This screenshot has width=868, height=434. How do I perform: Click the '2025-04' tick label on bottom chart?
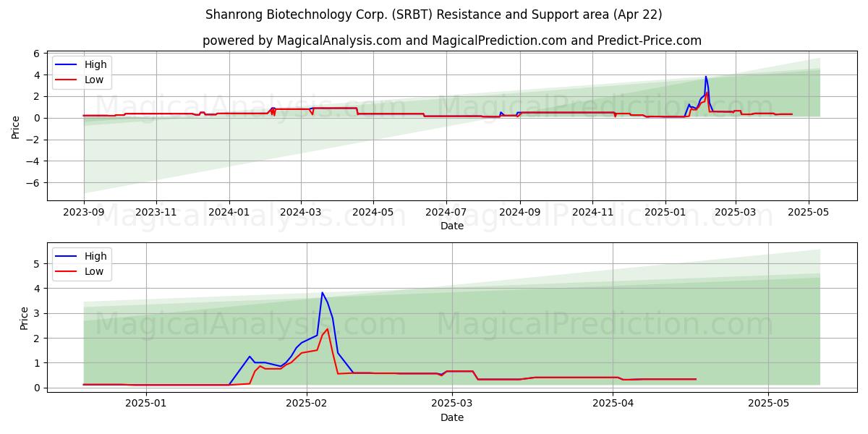click(x=613, y=404)
